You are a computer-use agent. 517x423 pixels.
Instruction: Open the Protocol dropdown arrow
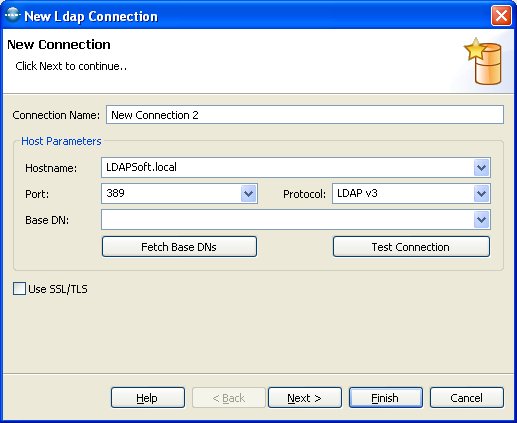[x=481, y=193]
